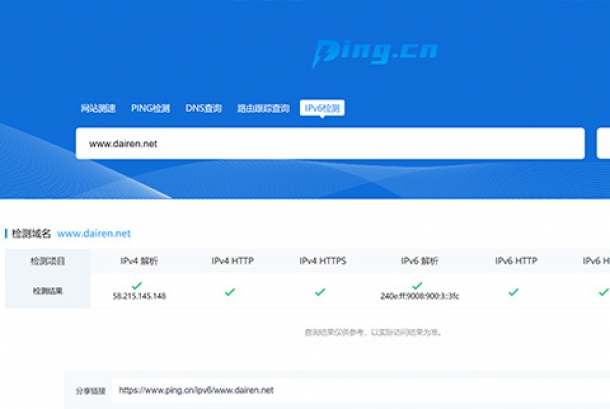The image size is (610, 409).
Task: Select the DNS查询 tab
Action: coord(203,108)
